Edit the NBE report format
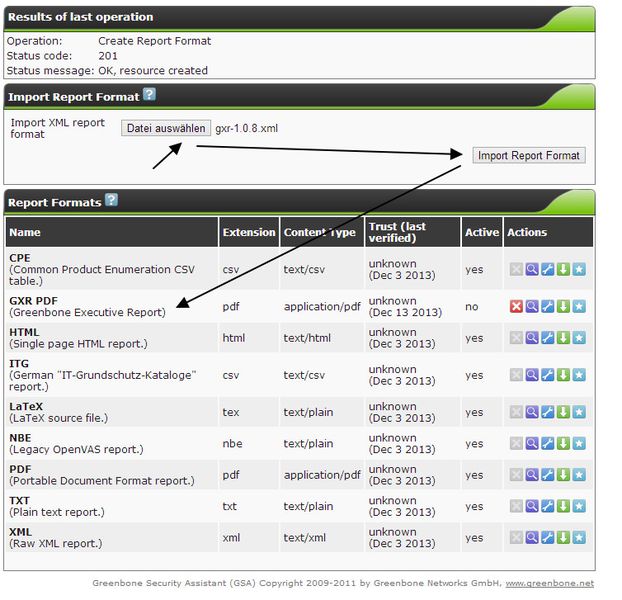 pos(547,443)
